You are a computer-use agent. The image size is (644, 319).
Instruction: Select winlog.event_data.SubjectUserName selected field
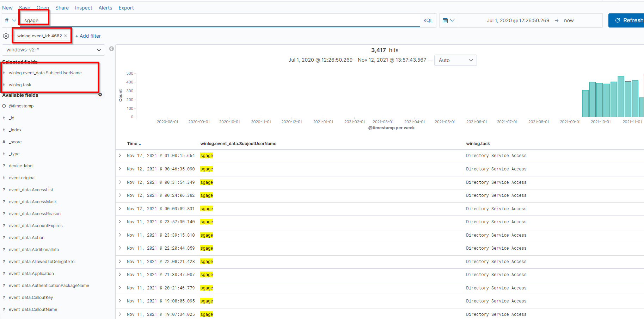coord(45,73)
